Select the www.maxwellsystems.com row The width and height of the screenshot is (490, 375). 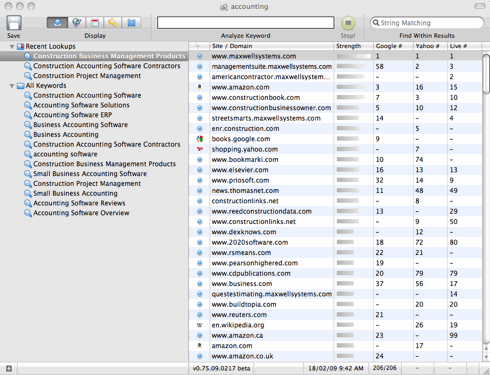(335, 56)
